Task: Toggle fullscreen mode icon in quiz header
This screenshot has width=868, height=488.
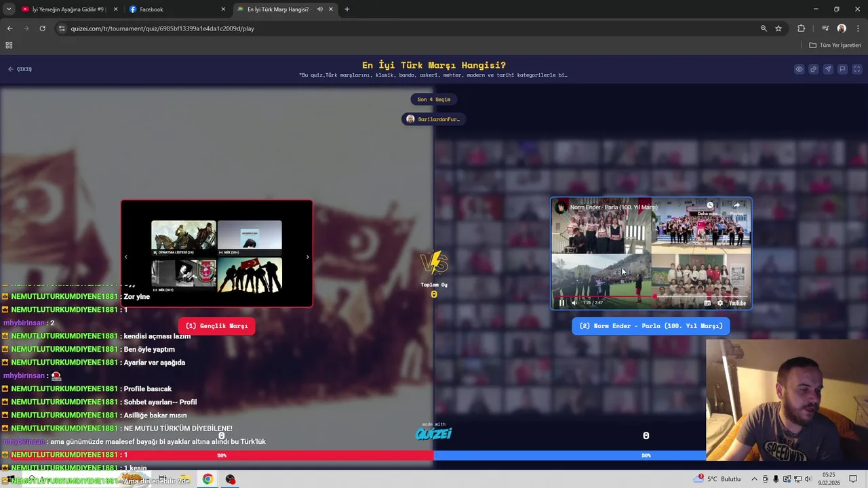Action: point(856,69)
